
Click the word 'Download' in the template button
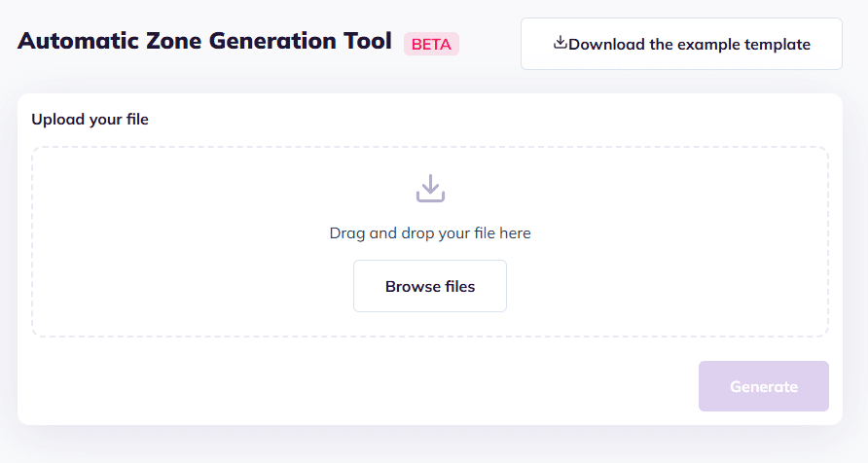click(604, 44)
